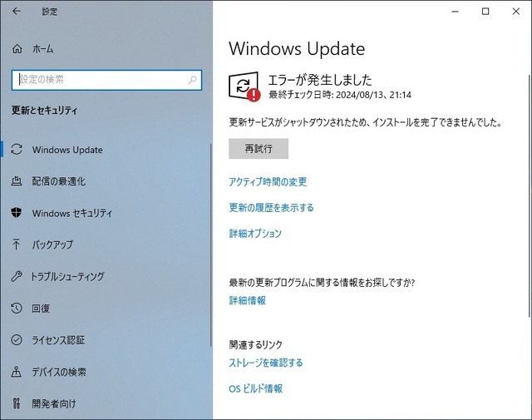532x420 pixels.
Task: Click the 再試行 retry button
Action: tap(259, 148)
